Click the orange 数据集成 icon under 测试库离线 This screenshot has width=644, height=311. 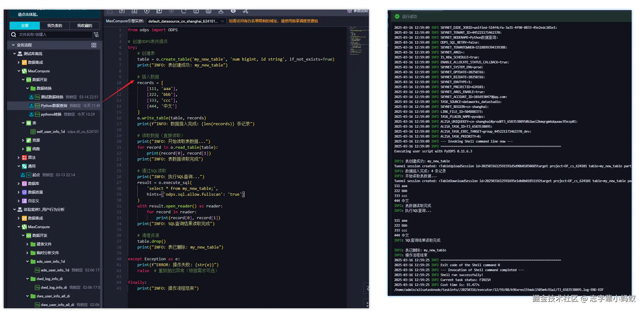tap(24, 62)
